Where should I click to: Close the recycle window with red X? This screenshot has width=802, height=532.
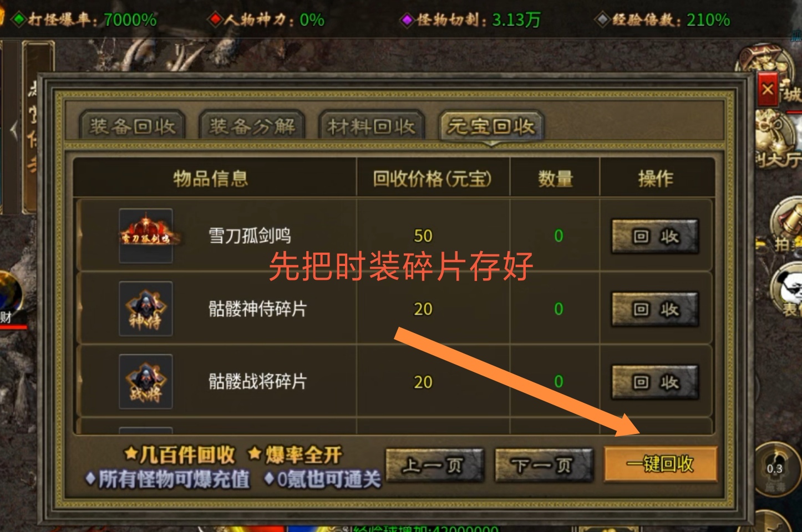click(x=768, y=89)
